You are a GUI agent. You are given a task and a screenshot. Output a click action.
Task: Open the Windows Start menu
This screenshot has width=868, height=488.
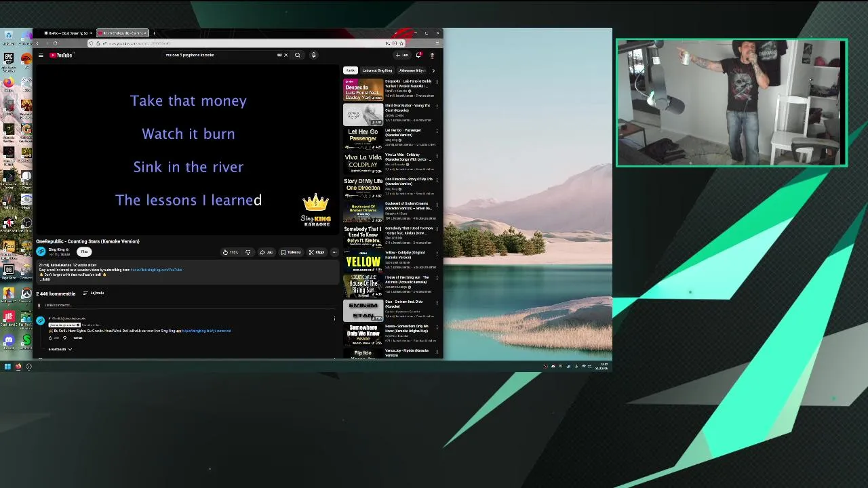[x=7, y=367]
